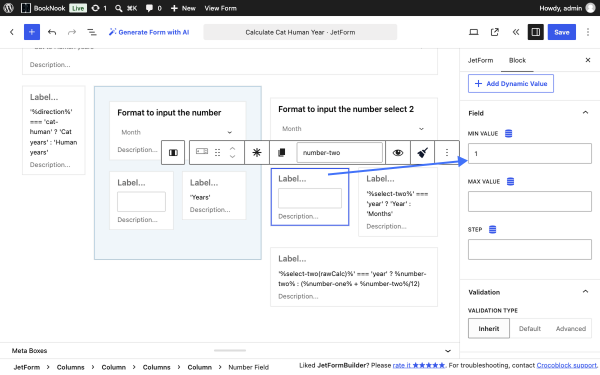This screenshot has width=600, height=375.
Task: Expand the Meta Boxes panel chevron
Action: tap(448, 351)
